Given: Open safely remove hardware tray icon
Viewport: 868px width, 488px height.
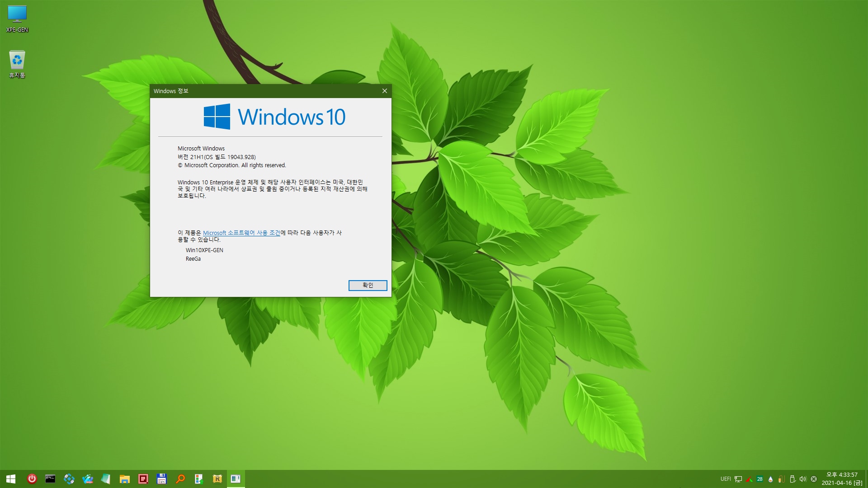Looking at the screenshot, I should pyautogui.click(x=793, y=479).
